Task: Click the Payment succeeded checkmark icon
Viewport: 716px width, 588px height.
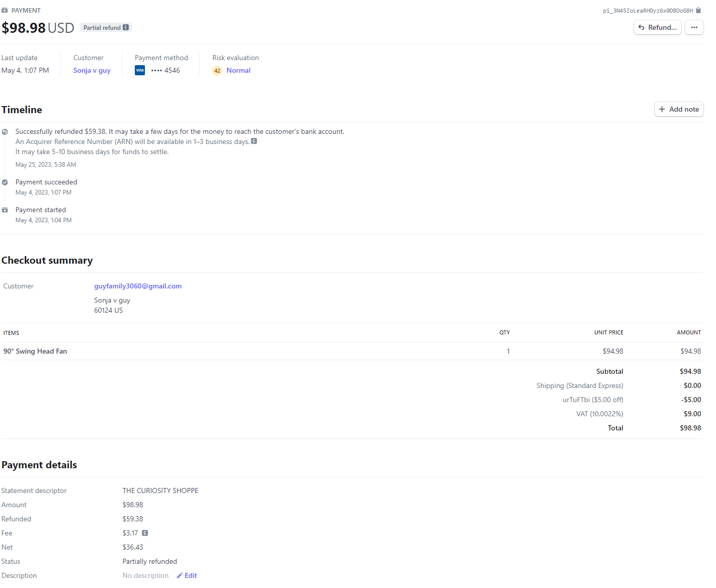Action: (x=5, y=182)
